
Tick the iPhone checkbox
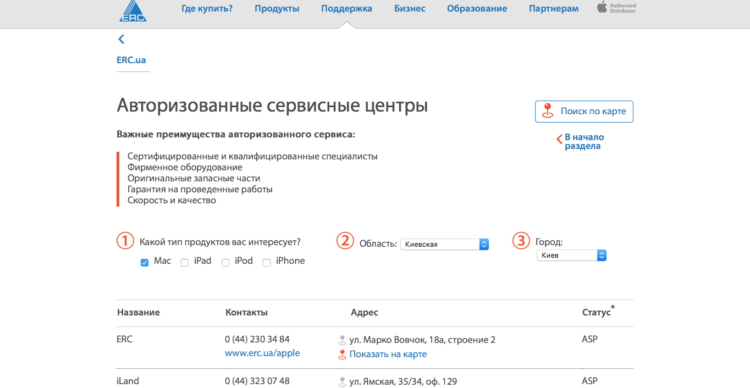pos(267,262)
